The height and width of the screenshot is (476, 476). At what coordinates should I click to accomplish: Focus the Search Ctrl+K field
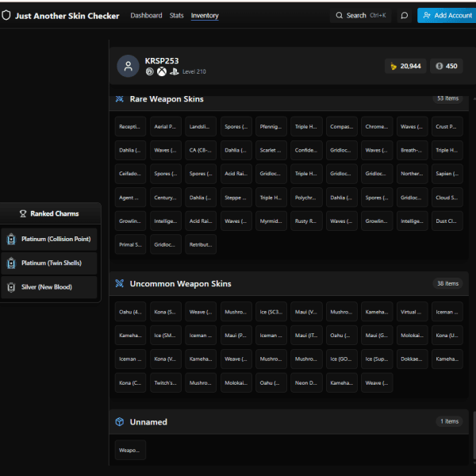361,15
